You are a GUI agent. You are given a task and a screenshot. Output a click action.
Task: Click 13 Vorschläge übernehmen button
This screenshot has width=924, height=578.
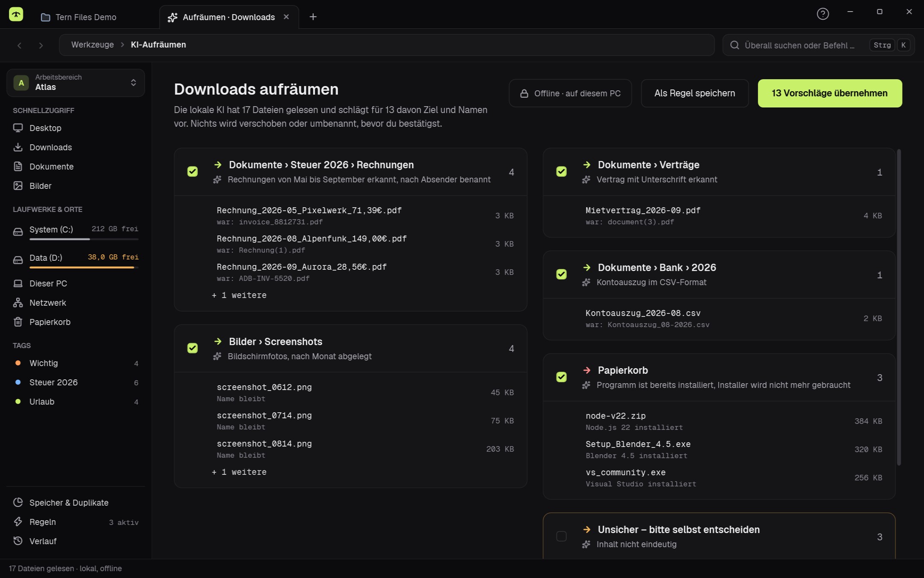click(x=830, y=93)
